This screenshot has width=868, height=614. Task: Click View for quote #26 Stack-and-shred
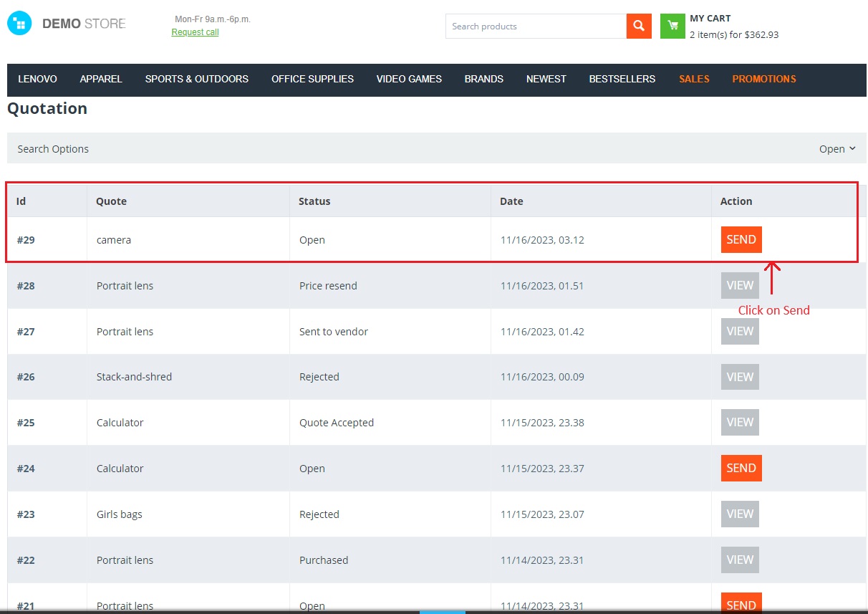[740, 377]
